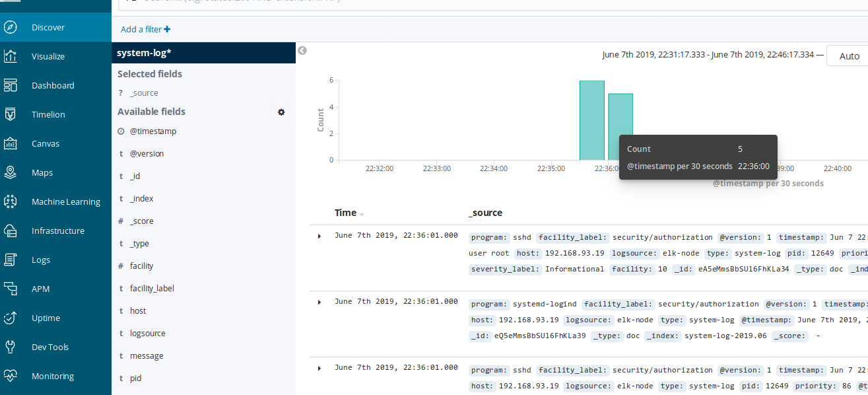Screen dimensions: 868x395
Task: Open the system-log* index pattern selector
Action: (x=203, y=53)
